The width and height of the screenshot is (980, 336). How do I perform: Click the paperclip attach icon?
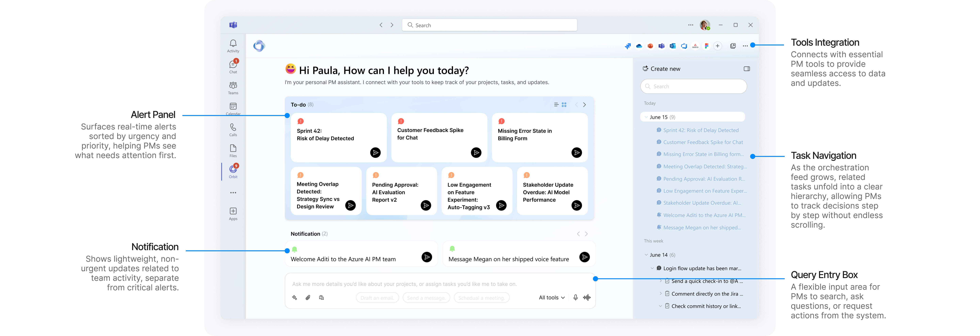coord(308,297)
